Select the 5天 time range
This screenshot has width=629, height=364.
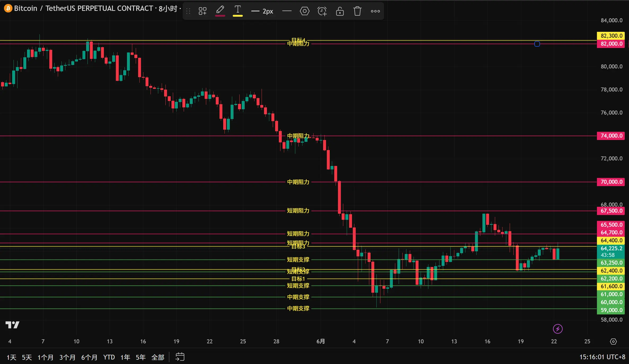pyautogui.click(x=27, y=357)
